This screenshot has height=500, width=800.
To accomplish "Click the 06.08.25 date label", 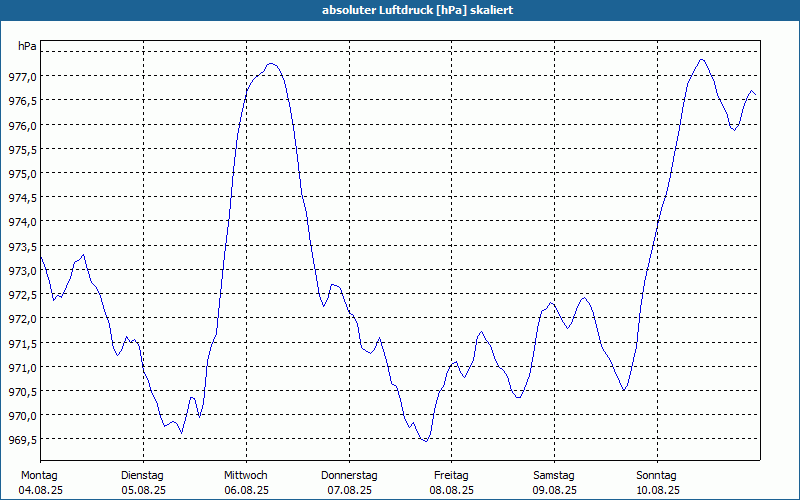I will pos(246,490).
